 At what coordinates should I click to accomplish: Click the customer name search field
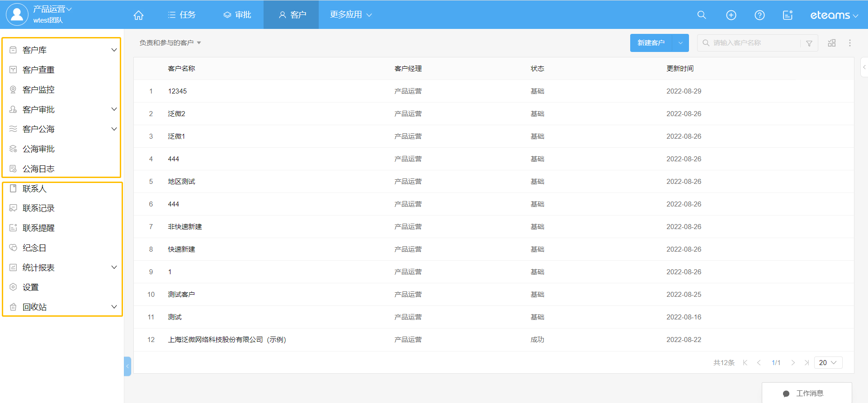click(x=753, y=43)
